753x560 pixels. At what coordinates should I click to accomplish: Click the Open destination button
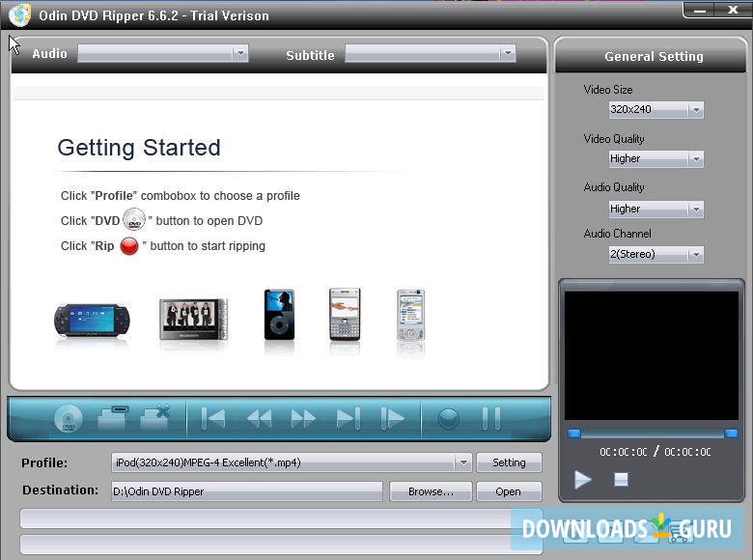pos(509,491)
